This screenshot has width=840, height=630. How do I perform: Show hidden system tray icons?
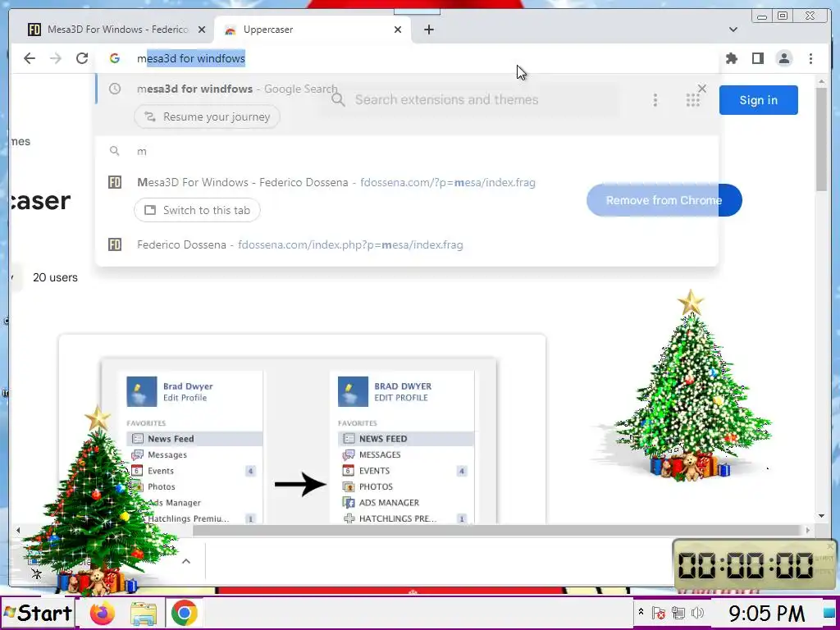(x=641, y=612)
